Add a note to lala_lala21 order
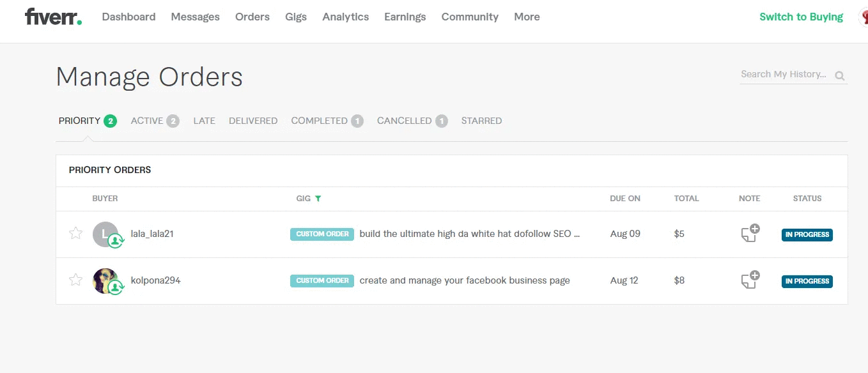The image size is (868, 373). click(750, 234)
